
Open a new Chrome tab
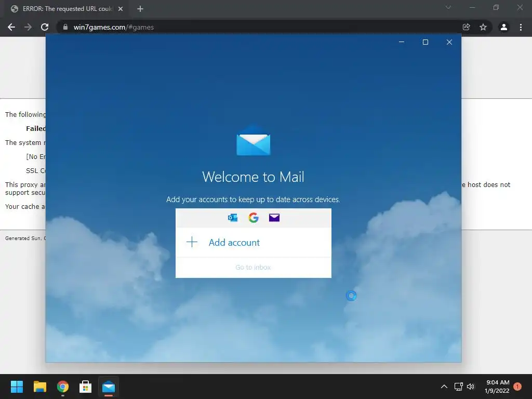(x=140, y=9)
